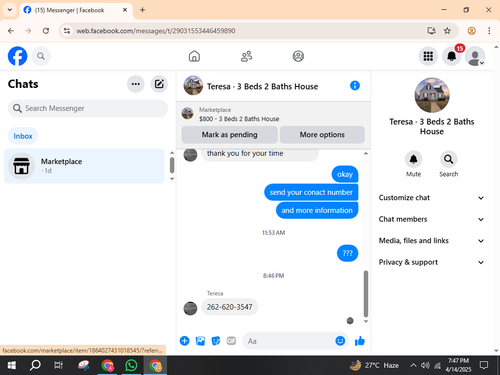Expand Privacy & support section
The image size is (500, 375).
coord(431,262)
